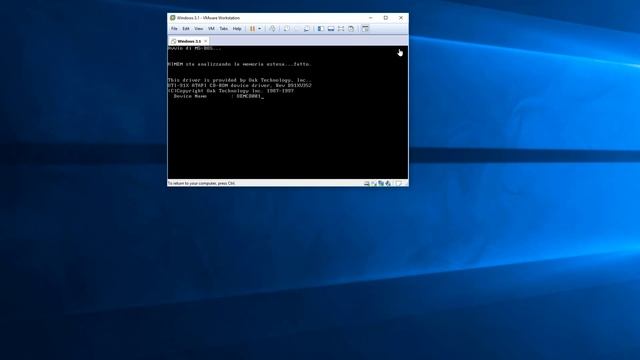Open the Tabs menu
Image resolution: width=640 pixels, height=360 pixels.
(x=223, y=29)
